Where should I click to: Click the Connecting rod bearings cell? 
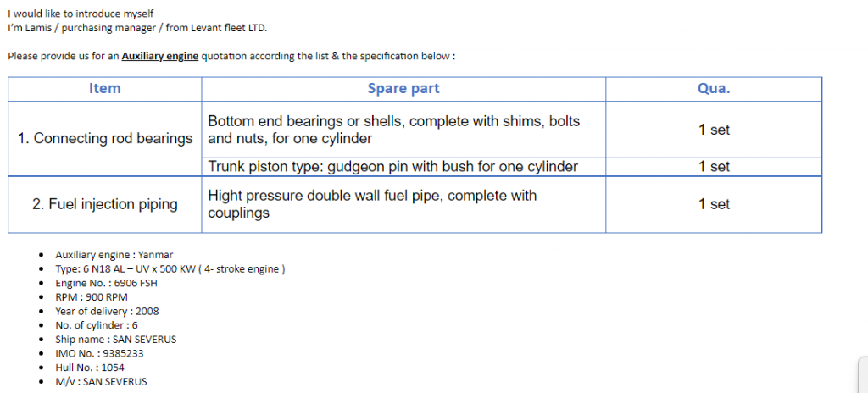(104, 138)
